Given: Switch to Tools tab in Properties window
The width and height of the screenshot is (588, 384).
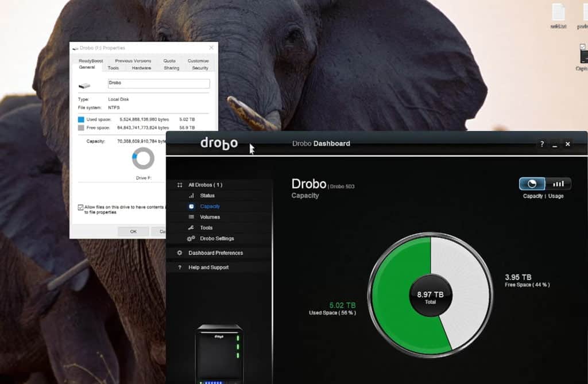Looking at the screenshot, I should [x=113, y=68].
